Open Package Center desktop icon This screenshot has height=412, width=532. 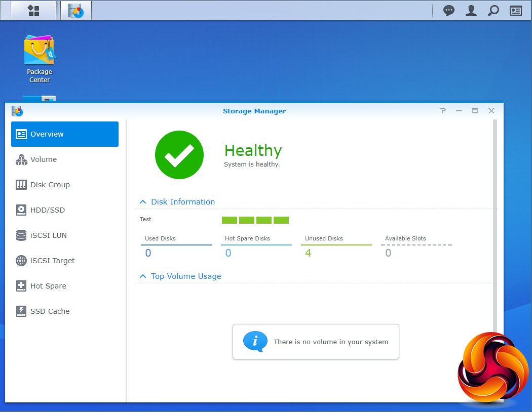coord(40,50)
